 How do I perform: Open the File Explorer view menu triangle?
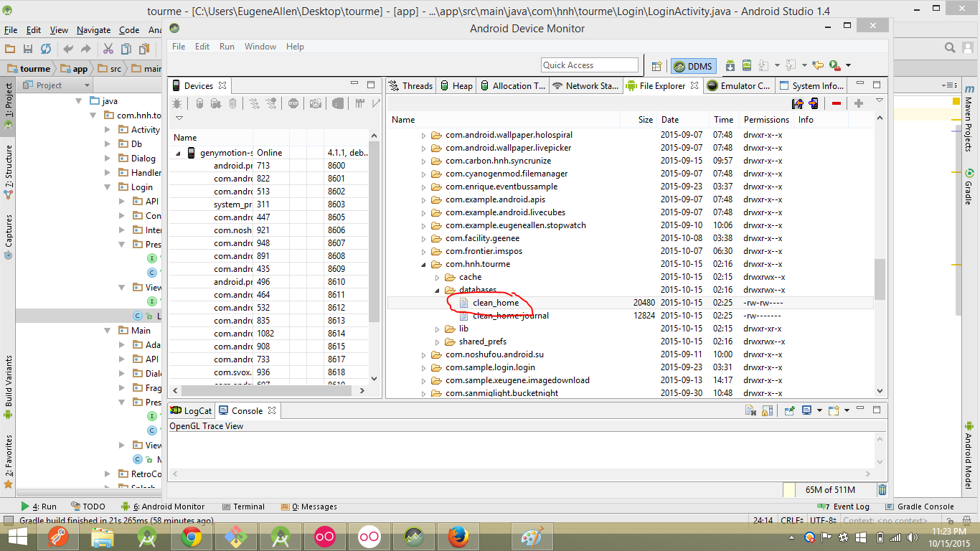(880, 101)
